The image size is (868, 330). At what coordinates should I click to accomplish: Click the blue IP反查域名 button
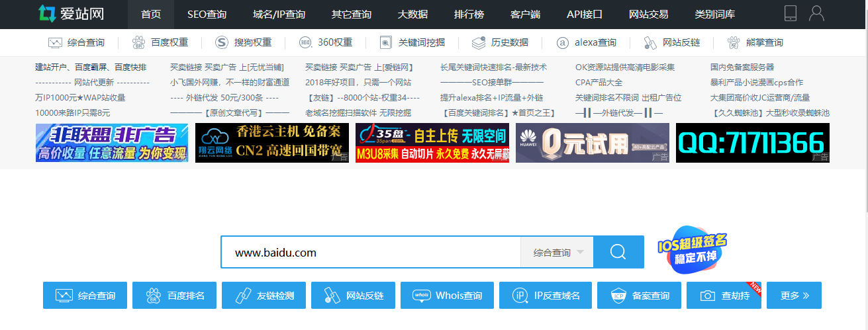tap(545, 296)
